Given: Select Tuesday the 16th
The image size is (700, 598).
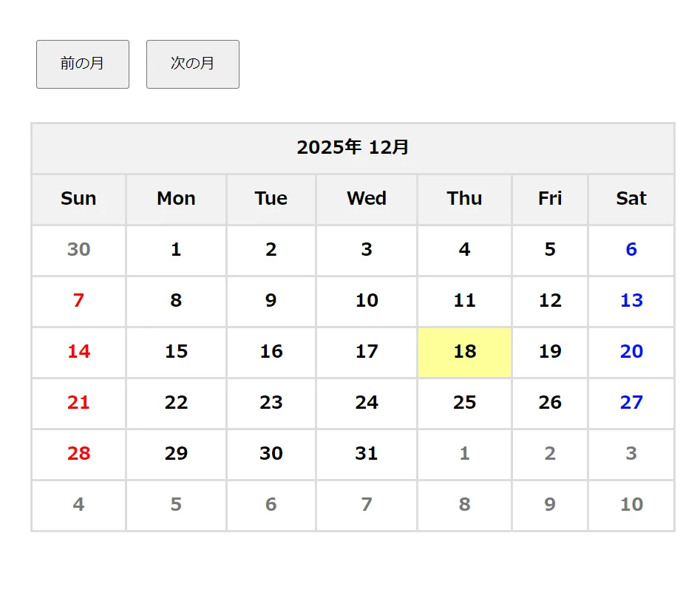Looking at the screenshot, I should coord(271,352).
